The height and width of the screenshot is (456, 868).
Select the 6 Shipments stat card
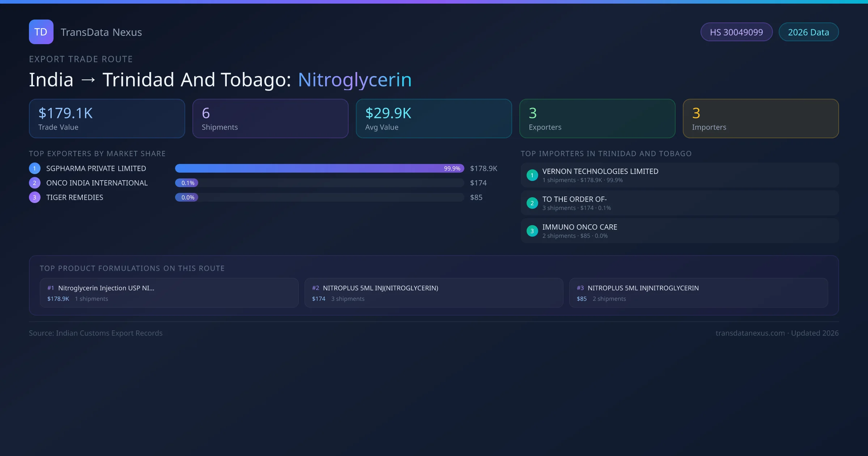270,119
